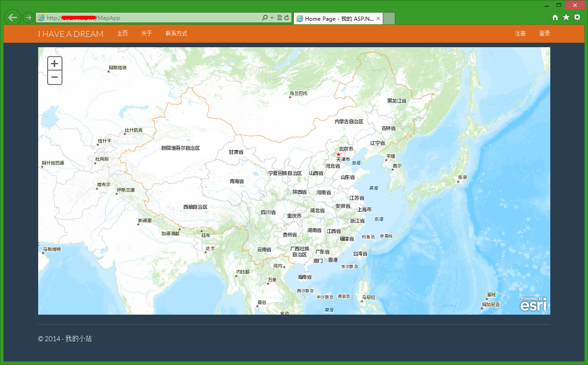Click the red star marker near Beijing

[x=338, y=155]
